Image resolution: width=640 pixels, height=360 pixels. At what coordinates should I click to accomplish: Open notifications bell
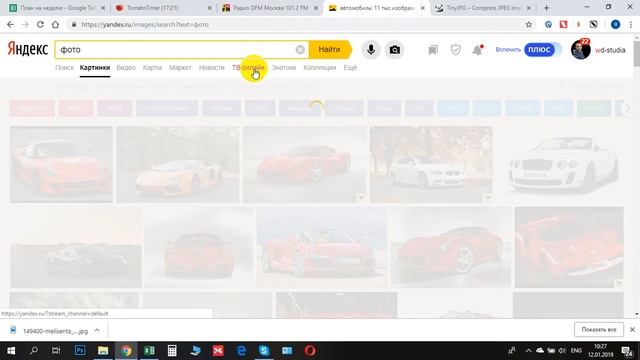[x=478, y=50]
